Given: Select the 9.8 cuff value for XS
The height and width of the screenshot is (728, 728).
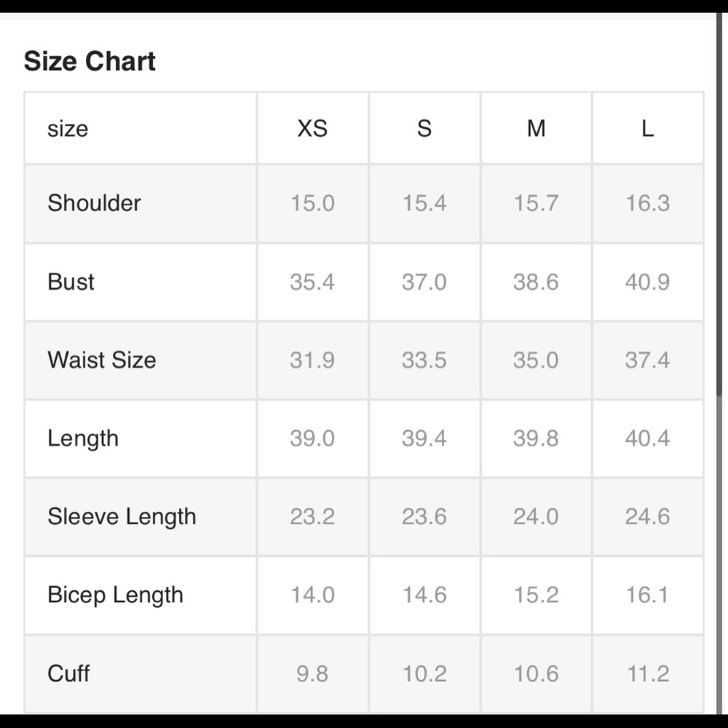Looking at the screenshot, I should pyautogui.click(x=312, y=673).
